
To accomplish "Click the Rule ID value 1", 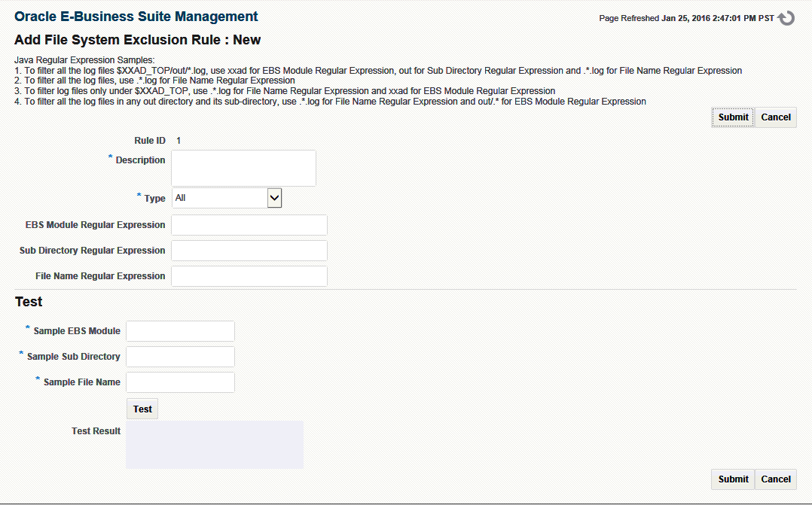I will click(179, 141).
